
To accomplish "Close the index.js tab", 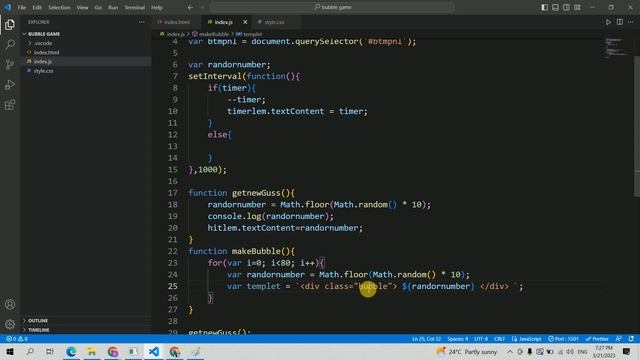I will (x=245, y=22).
